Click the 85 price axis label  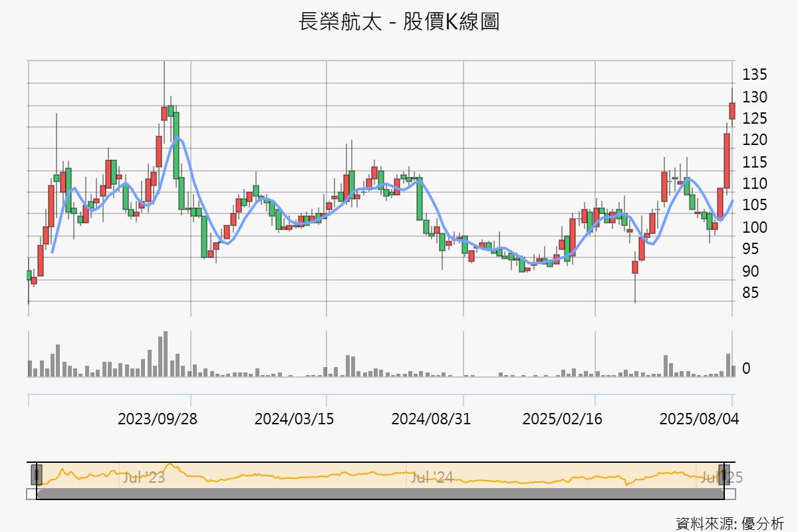point(751,293)
